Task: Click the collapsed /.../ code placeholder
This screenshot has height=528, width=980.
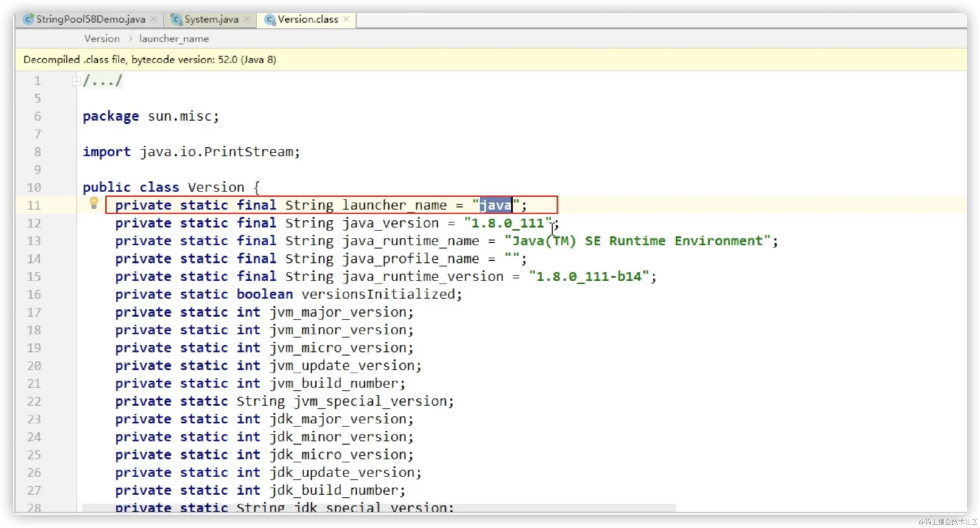Action: click(103, 81)
